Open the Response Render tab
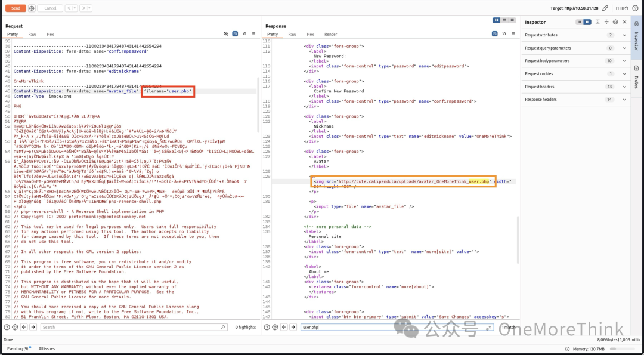Image resolution: width=644 pixels, height=355 pixels. pos(330,35)
